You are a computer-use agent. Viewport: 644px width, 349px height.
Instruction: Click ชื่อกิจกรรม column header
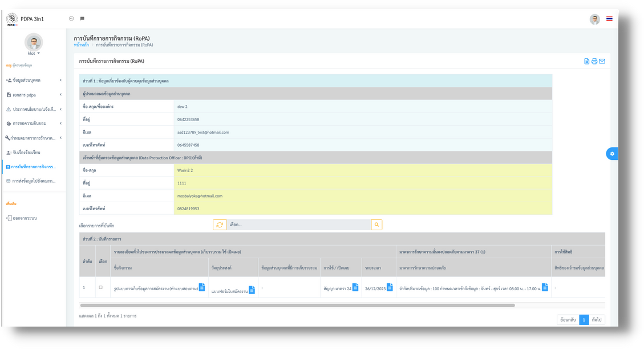pyautogui.click(x=159, y=268)
